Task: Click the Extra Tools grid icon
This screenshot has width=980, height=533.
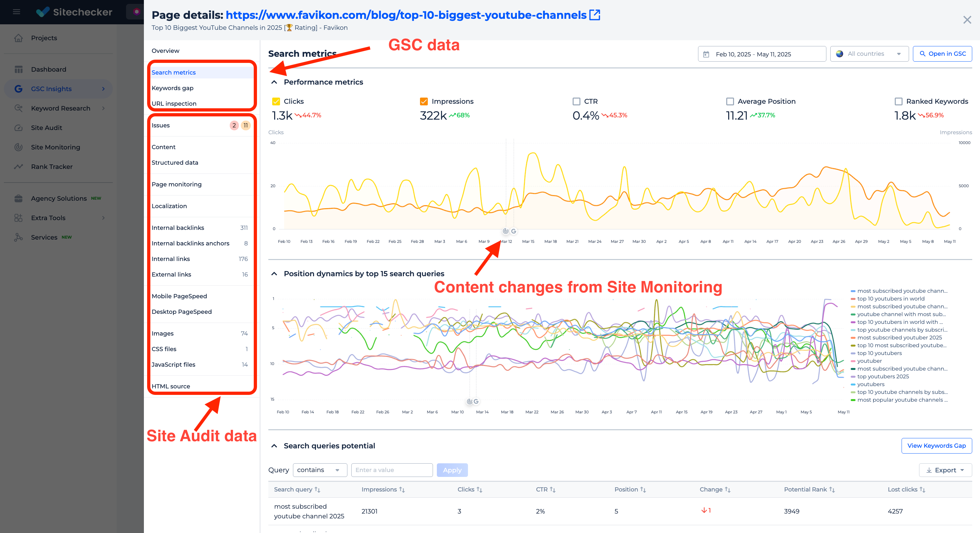Action: [18, 218]
